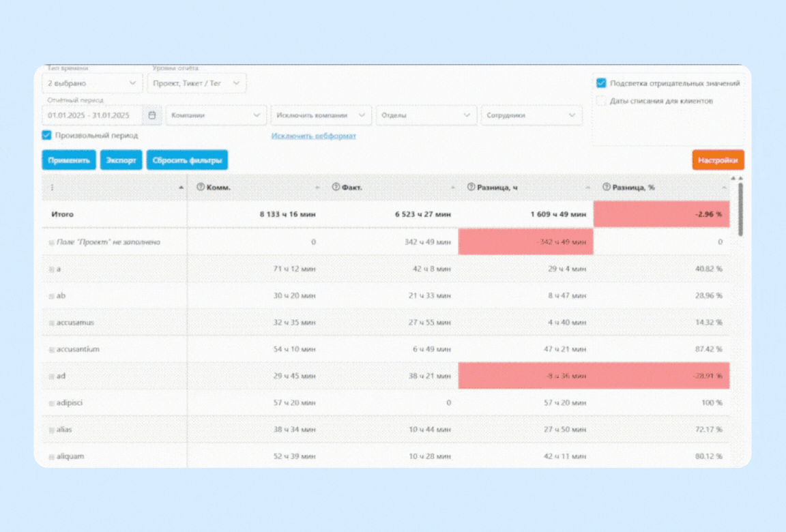Expand the aliquam project row
786x532 pixels.
[x=51, y=457]
